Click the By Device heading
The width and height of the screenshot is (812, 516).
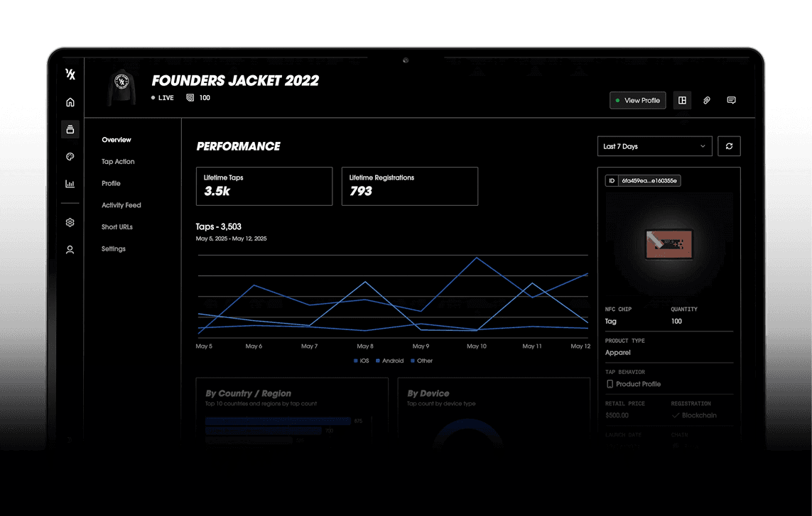coord(428,393)
